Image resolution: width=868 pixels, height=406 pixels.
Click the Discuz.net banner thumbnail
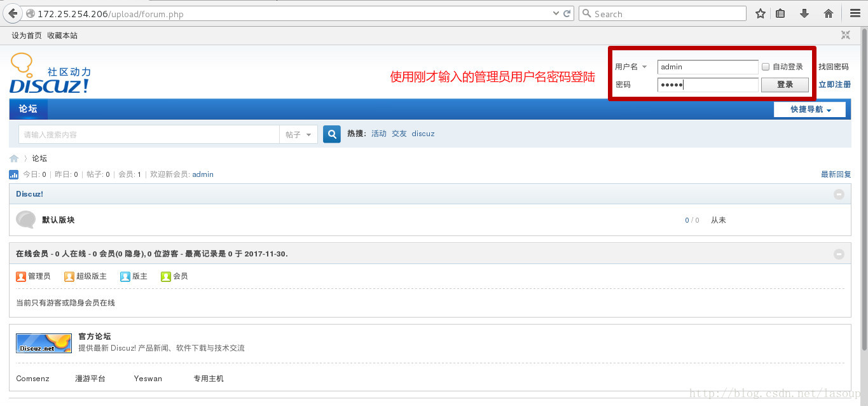44,343
